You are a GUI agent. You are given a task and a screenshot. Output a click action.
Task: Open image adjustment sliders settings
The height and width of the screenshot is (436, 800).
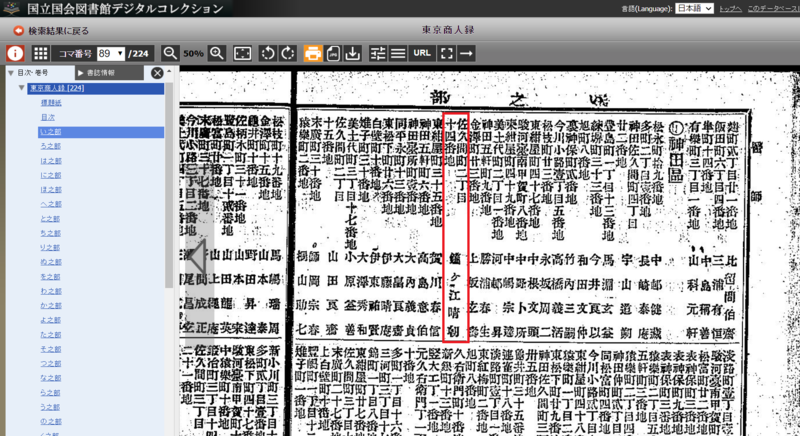(x=378, y=53)
